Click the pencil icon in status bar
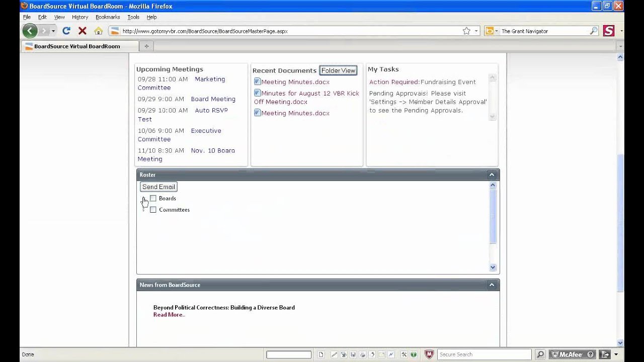The height and width of the screenshot is (362, 644). (x=334, y=354)
